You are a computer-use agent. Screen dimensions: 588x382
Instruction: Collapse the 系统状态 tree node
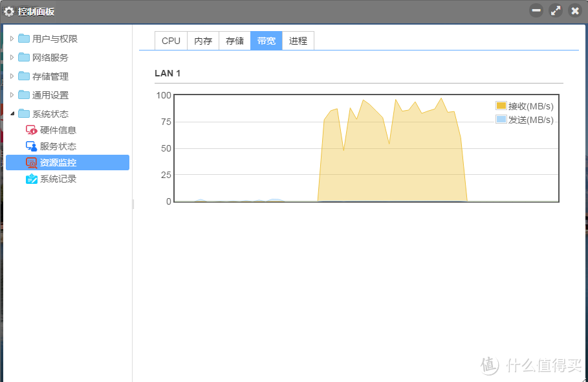(x=12, y=113)
